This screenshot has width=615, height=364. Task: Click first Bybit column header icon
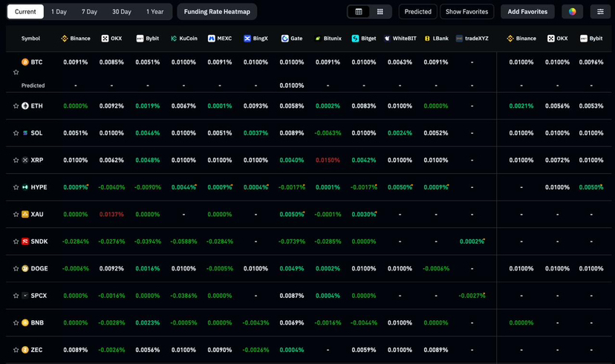pos(140,39)
